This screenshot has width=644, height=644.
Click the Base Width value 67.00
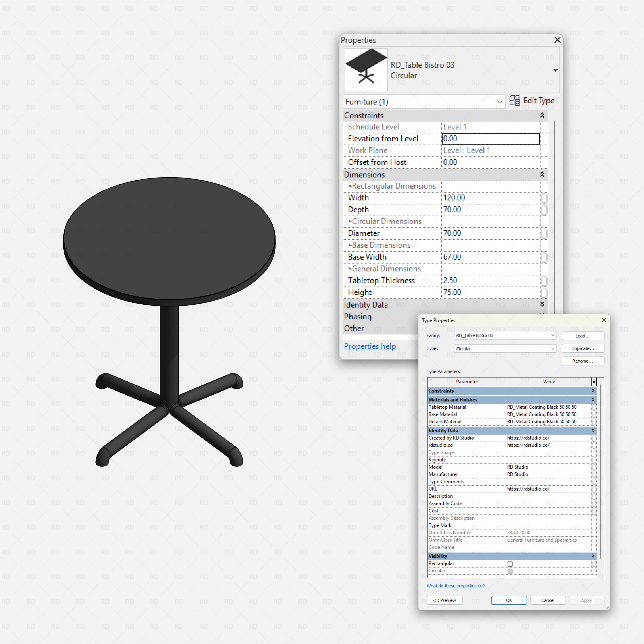(x=491, y=257)
